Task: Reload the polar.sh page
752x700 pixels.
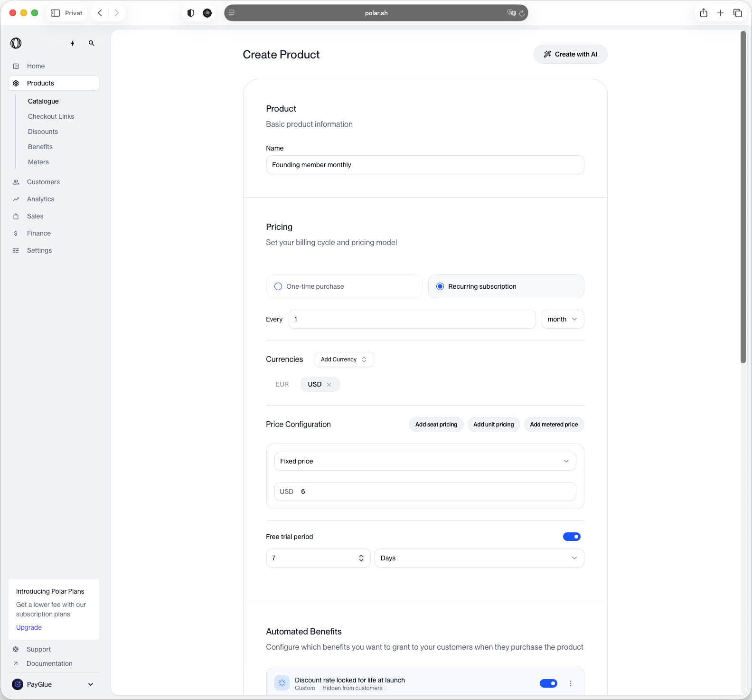Action: pyautogui.click(x=522, y=13)
